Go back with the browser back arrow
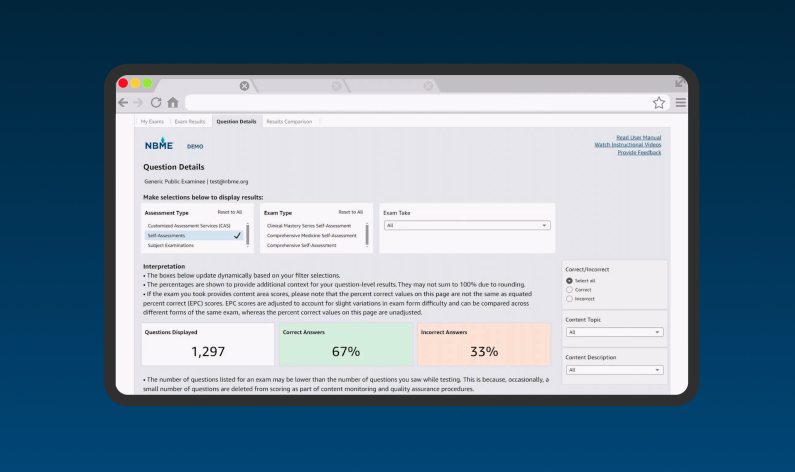Screen dimensions: 795x472 [123, 102]
